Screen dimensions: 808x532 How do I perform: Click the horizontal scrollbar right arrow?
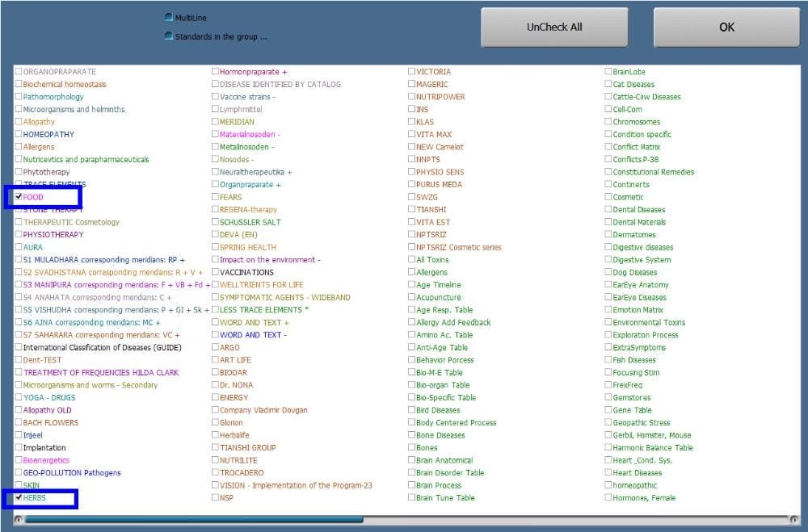click(794, 519)
